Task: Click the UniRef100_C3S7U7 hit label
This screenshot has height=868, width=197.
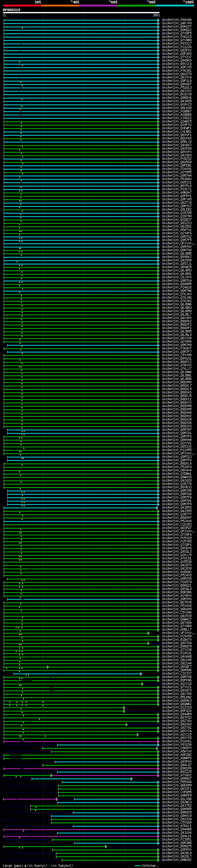Action: pos(176,674)
